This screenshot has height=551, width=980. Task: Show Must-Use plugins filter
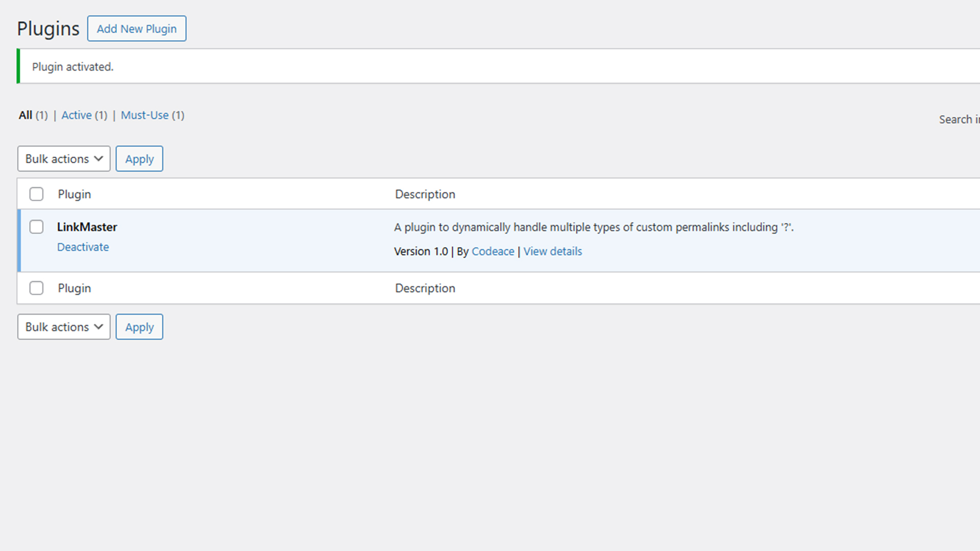coord(153,115)
